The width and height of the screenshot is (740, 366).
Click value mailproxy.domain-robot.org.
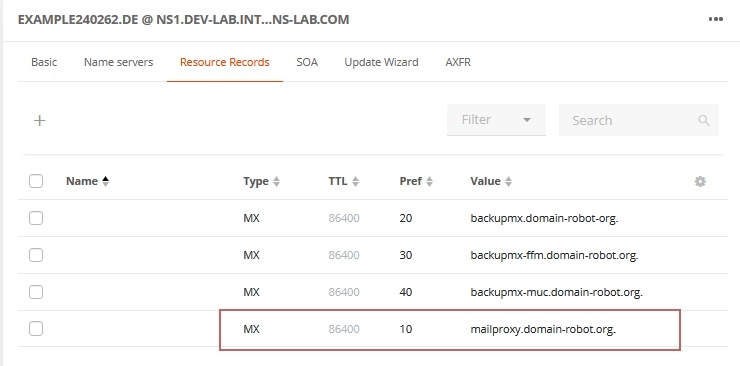[543, 329]
